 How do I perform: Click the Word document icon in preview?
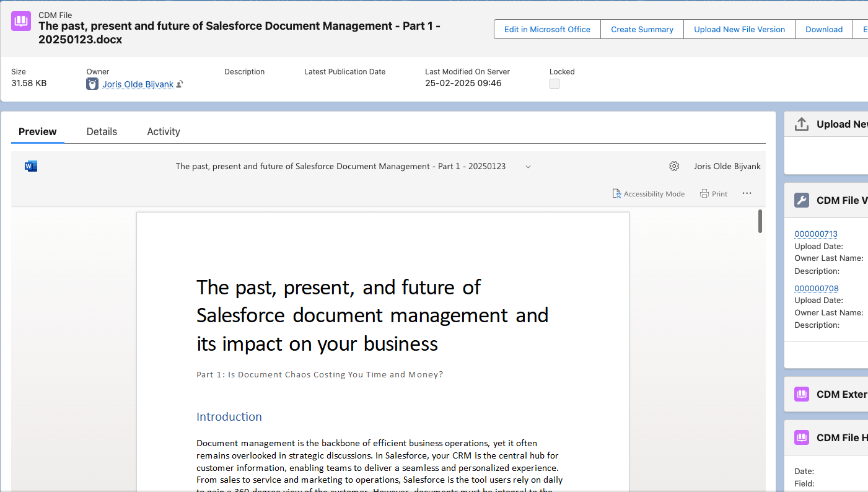click(31, 166)
